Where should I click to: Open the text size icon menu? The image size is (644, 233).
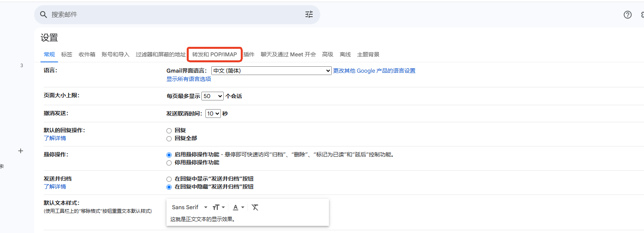pyautogui.click(x=219, y=207)
